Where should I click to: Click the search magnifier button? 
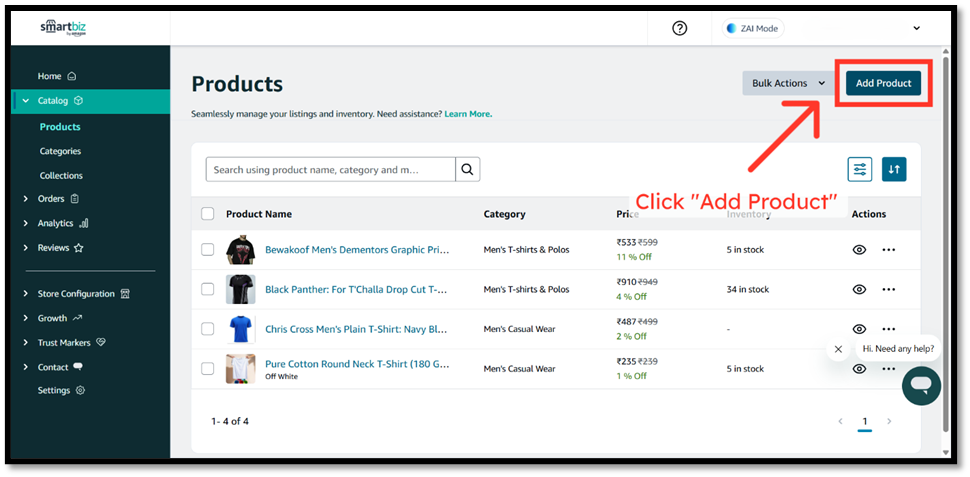coord(468,169)
